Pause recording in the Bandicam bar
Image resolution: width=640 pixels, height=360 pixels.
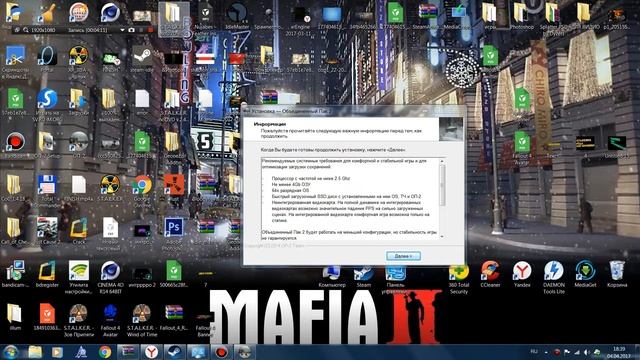tap(141, 30)
